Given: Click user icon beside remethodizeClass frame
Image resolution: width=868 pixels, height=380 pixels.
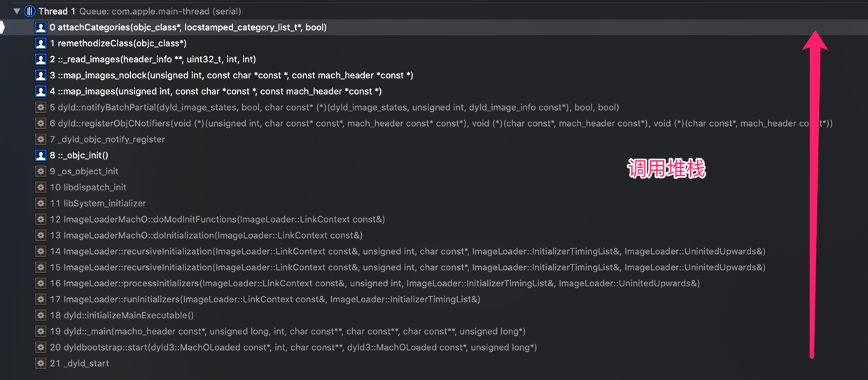Looking at the screenshot, I should (41, 43).
